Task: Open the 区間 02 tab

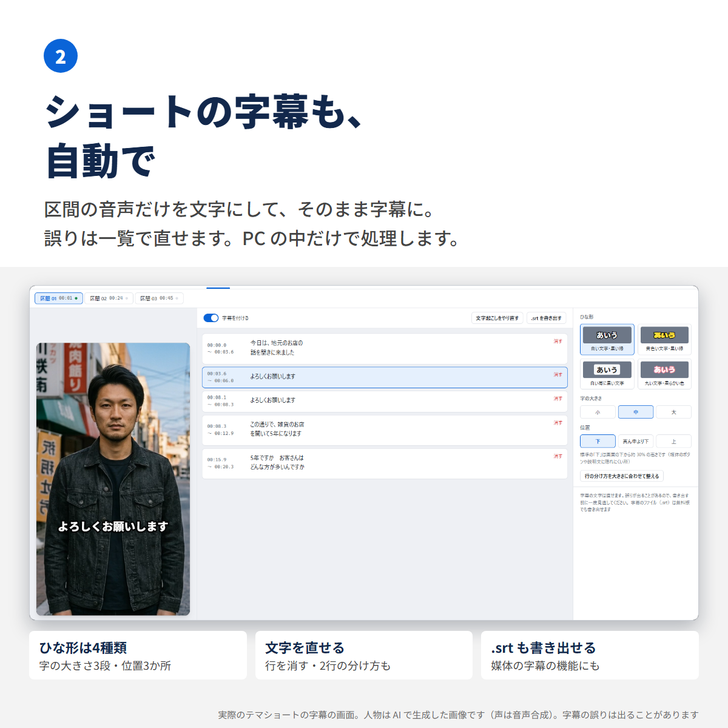Action: pyautogui.click(x=109, y=298)
